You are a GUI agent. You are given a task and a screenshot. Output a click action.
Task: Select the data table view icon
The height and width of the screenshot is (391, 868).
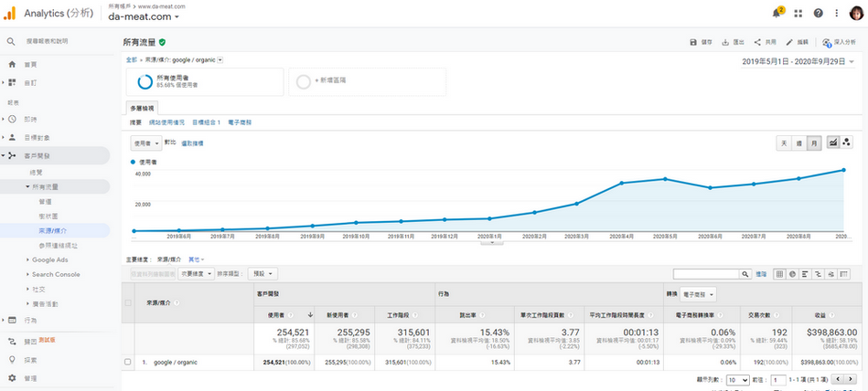click(x=779, y=274)
